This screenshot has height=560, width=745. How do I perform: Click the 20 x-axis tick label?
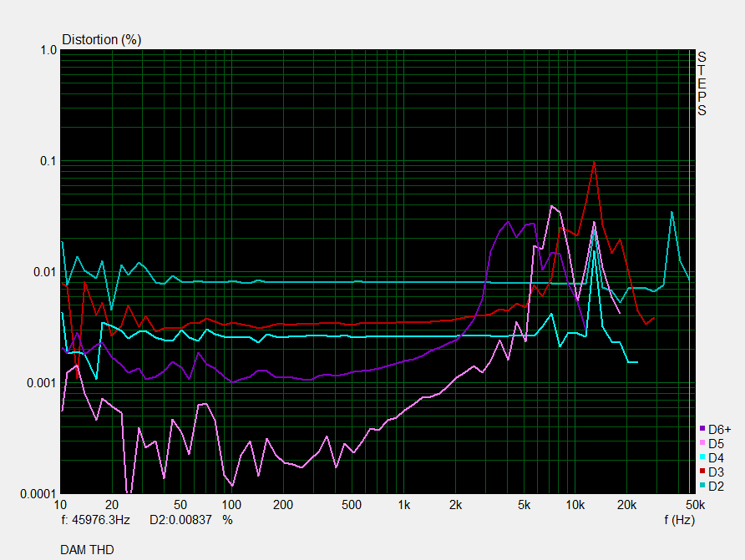pos(112,505)
